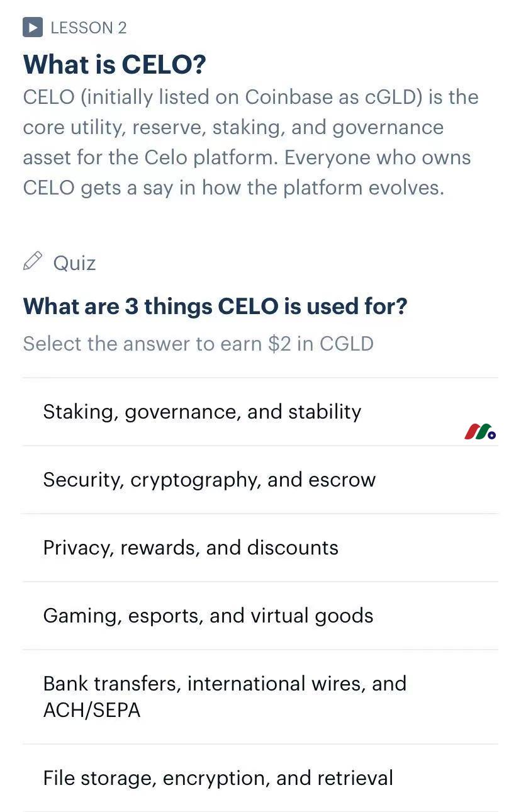Click the Quiz section label
Image resolution: width=521 pixels, height=812 pixels.
pos(74,262)
